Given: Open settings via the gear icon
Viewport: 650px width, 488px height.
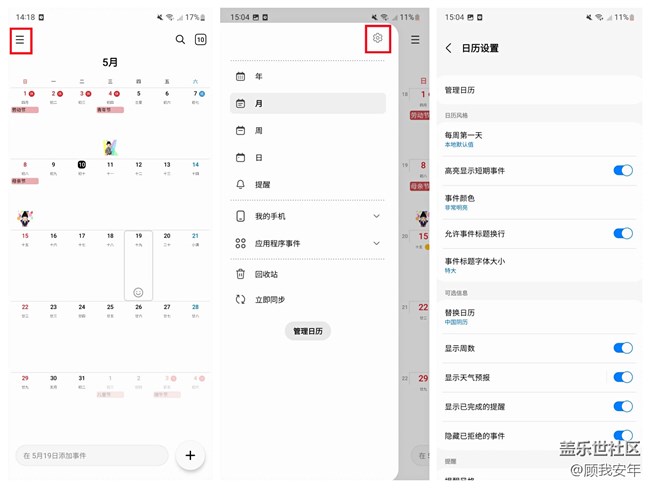Looking at the screenshot, I should 378,39.
